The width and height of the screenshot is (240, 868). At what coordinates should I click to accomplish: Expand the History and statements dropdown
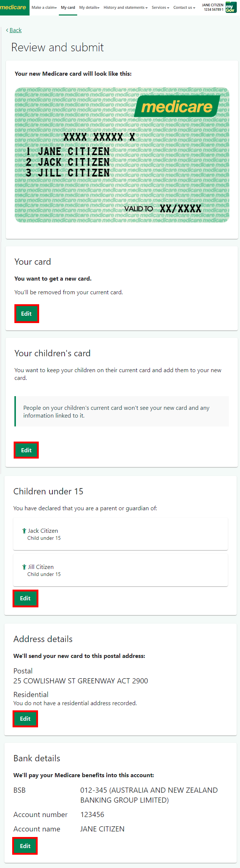click(126, 7)
